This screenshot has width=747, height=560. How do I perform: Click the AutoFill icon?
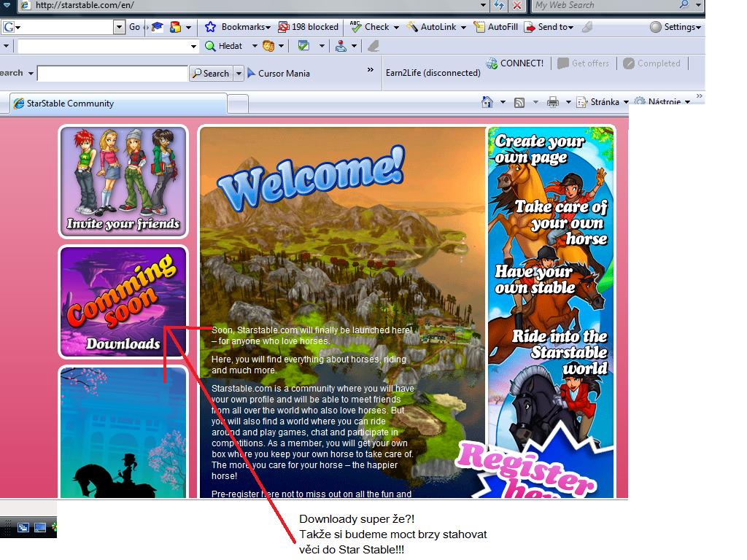(x=479, y=27)
